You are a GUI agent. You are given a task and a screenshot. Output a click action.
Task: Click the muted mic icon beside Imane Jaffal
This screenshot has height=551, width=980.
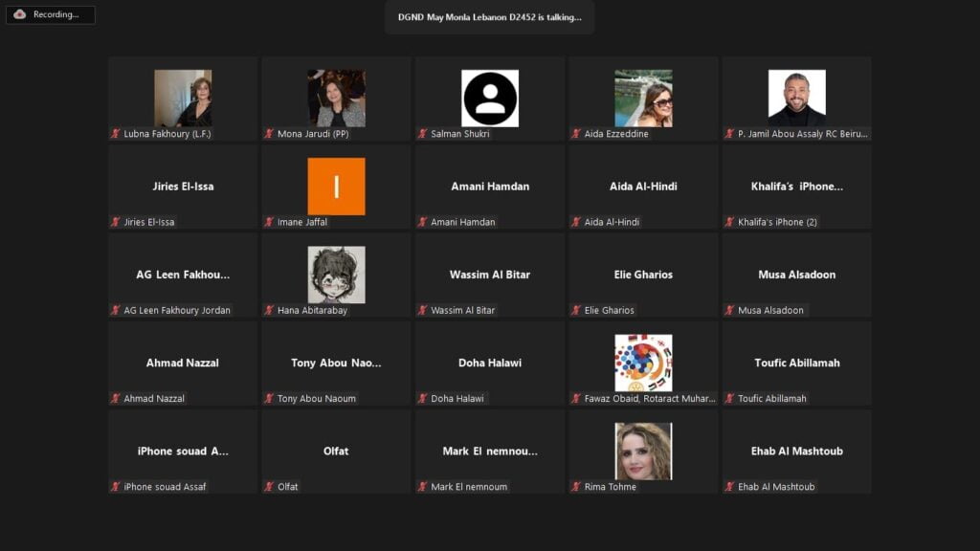[x=269, y=222]
